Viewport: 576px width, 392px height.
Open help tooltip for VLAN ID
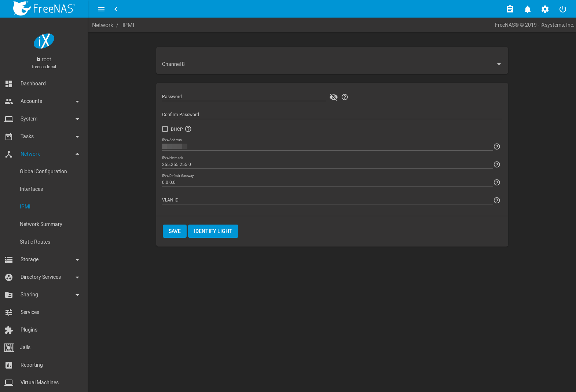[496, 200]
